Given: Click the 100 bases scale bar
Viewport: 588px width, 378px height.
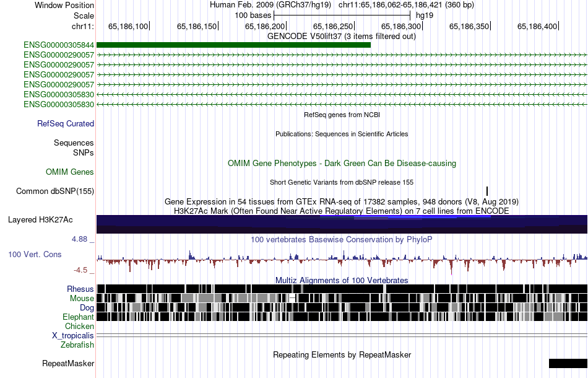Looking at the screenshot, I should click(342, 15).
